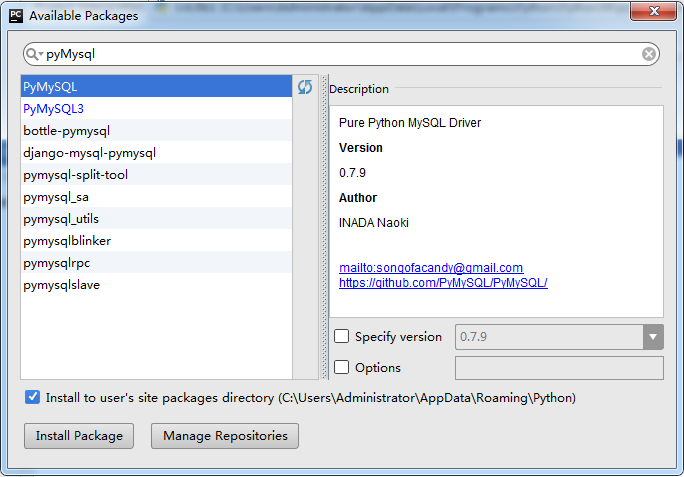Close the Available Packages dialog
Image resolution: width=684 pixels, height=477 pixels.
(653, 11)
